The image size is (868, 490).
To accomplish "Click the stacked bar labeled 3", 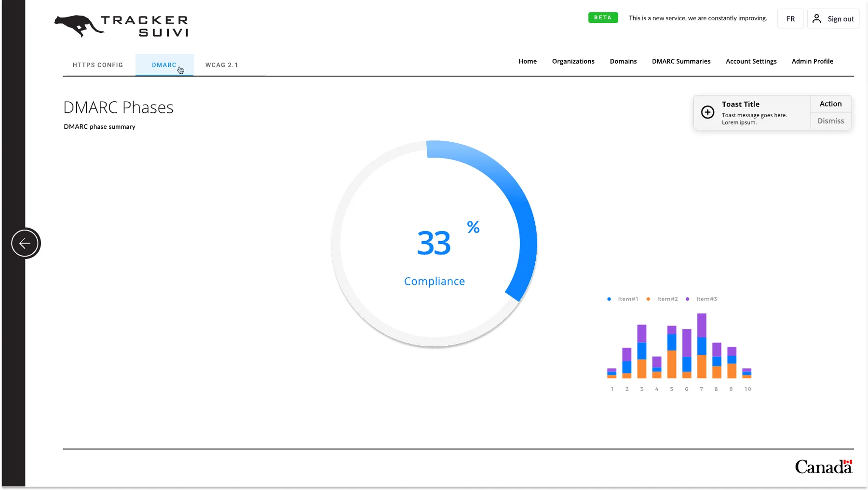I will pyautogui.click(x=642, y=352).
